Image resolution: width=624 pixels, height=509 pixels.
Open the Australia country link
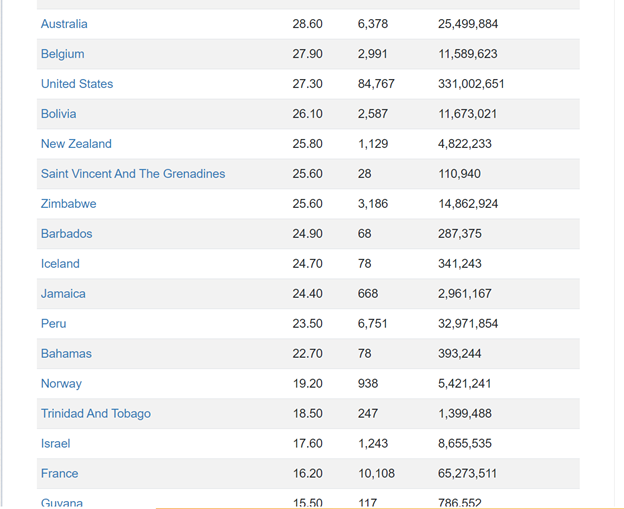point(64,24)
